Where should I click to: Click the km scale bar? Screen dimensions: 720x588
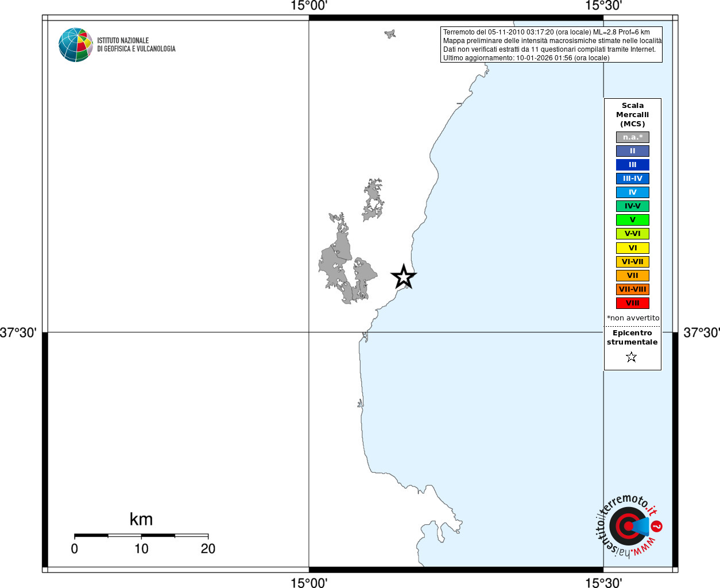[x=141, y=536]
